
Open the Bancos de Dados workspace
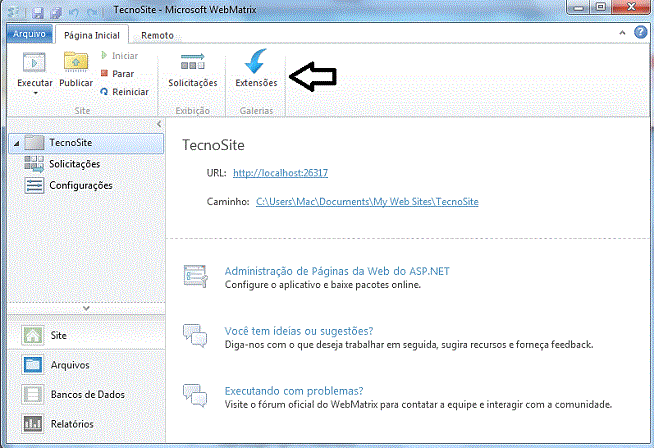pyautogui.click(x=86, y=394)
